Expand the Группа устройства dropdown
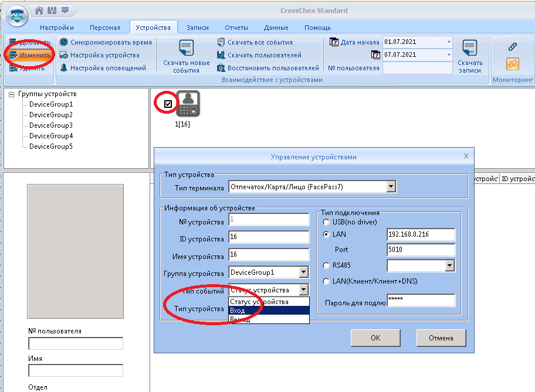The image size is (535, 392). 304,272
